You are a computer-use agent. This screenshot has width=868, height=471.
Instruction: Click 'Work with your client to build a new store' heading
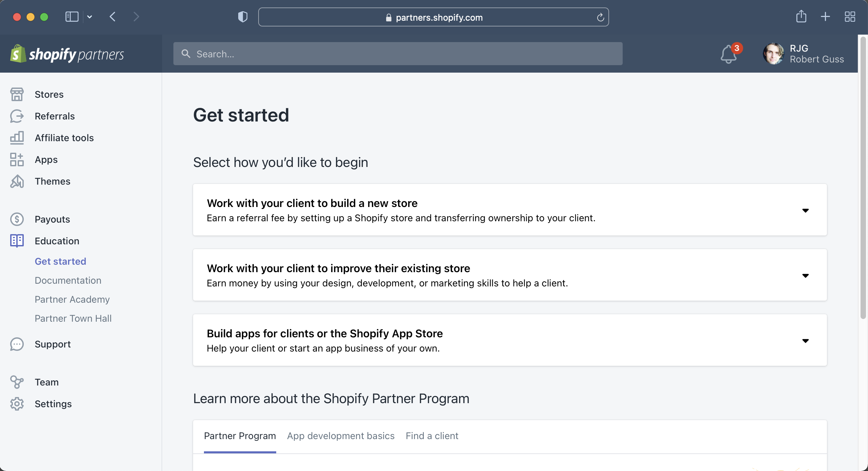click(312, 203)
